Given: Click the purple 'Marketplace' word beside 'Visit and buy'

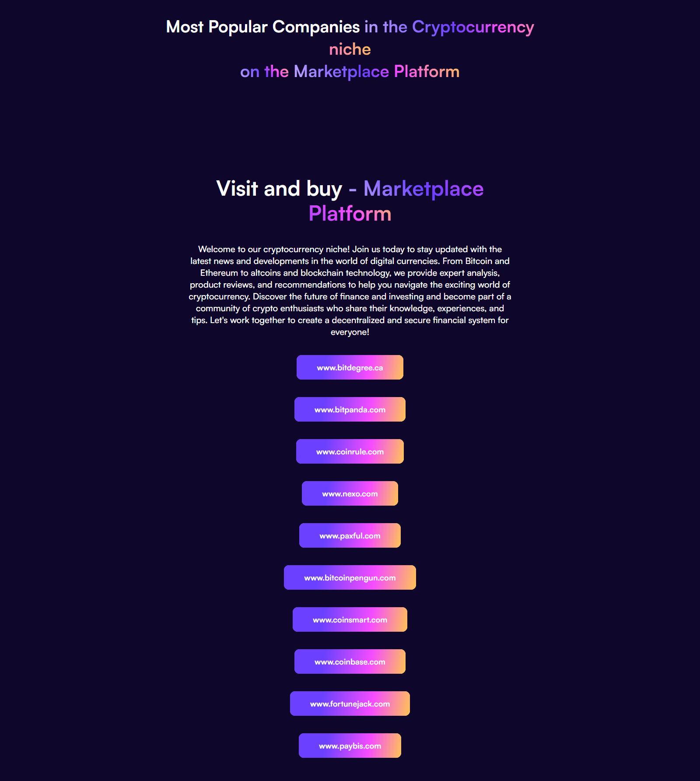Looking at the screenshot, I should (423, 189).
